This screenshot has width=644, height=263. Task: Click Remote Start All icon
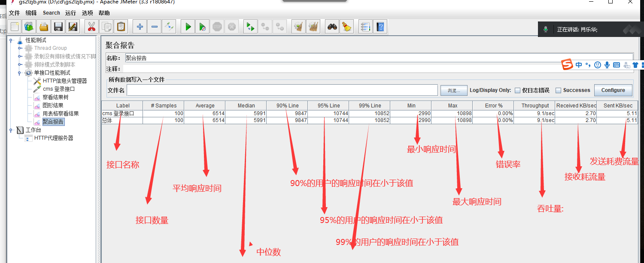250,27
